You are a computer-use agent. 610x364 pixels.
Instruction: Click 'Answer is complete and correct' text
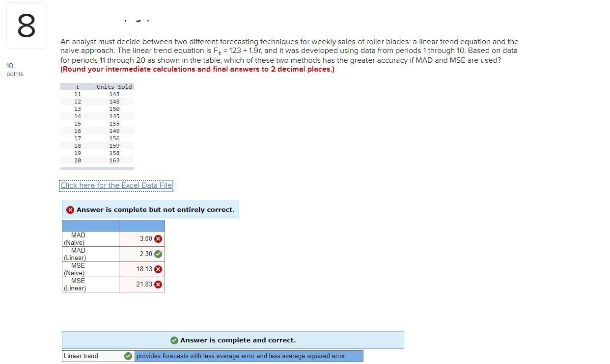[238, 340]
